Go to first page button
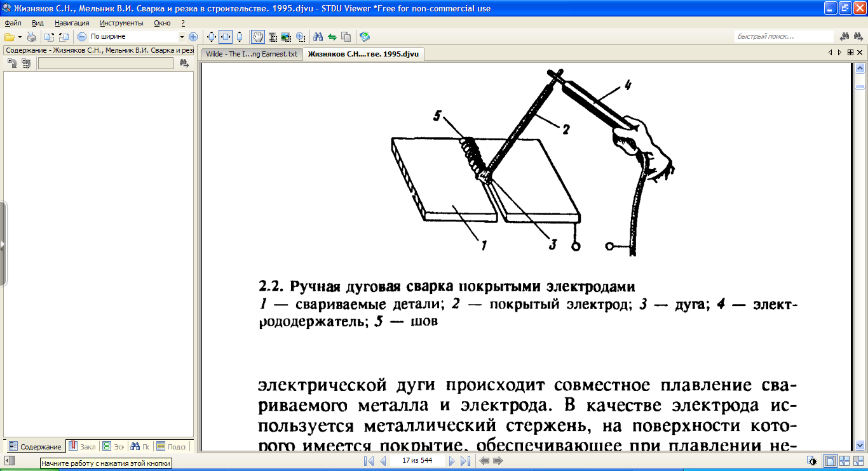This screenshot has height=471, width=868. pyautogui.click(x=369, y=461)
